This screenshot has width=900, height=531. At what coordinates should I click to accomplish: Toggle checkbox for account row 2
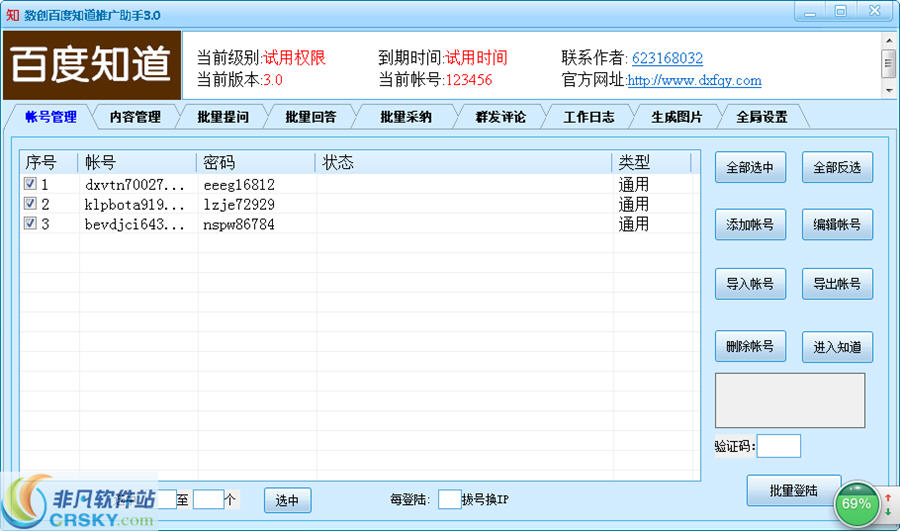(x=30, y=203)
